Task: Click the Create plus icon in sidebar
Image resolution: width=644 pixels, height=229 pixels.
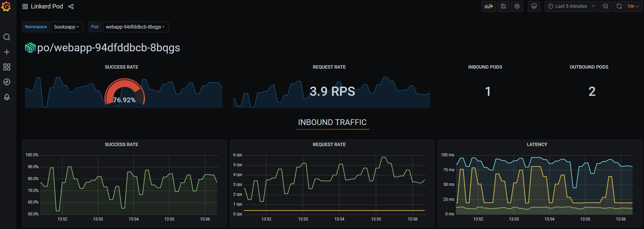Action: (7, 52)
